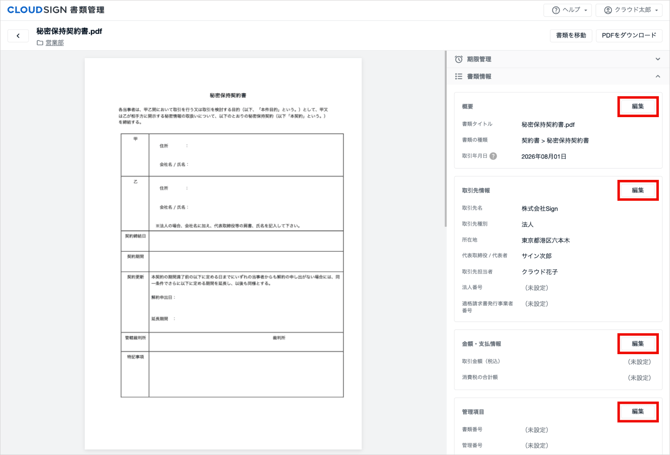Click the 書類番号 (未設定) value
Screen dimensions: 670x455
pyautogui.click(x=536, y=430)
